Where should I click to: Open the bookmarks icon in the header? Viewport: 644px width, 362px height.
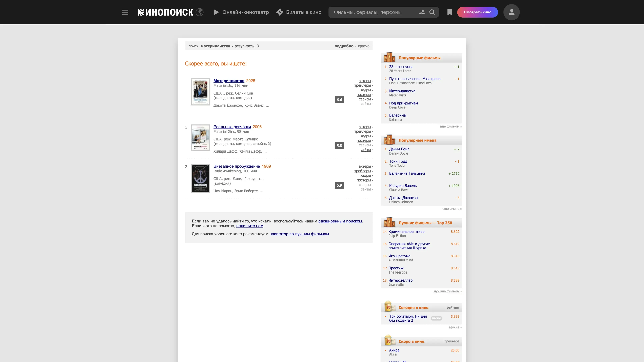coord(449,12)
